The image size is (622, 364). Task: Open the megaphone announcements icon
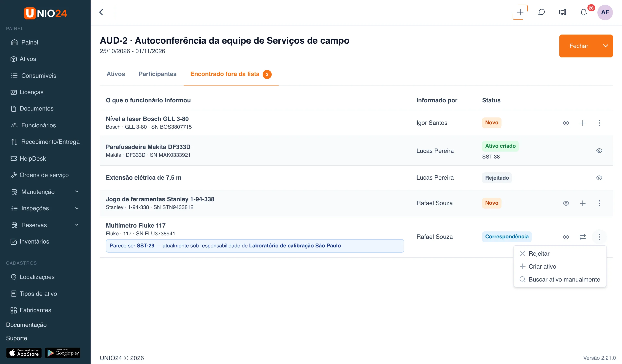click(563, 12)
